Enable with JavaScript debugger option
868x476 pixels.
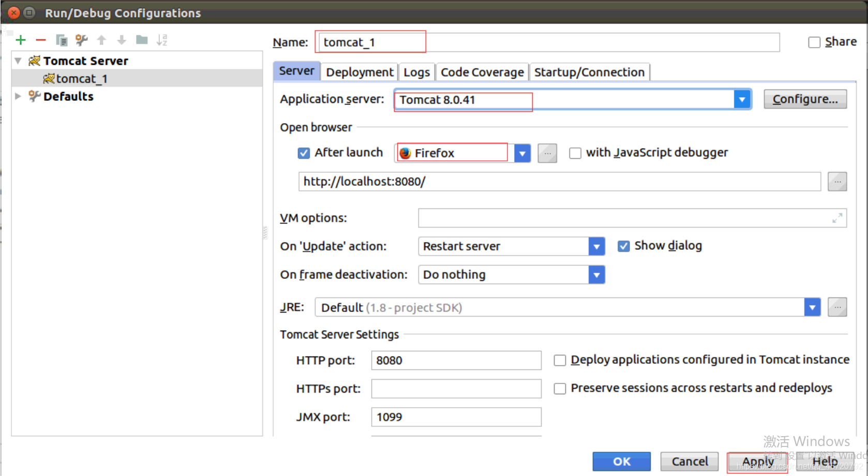pos(575,153)
